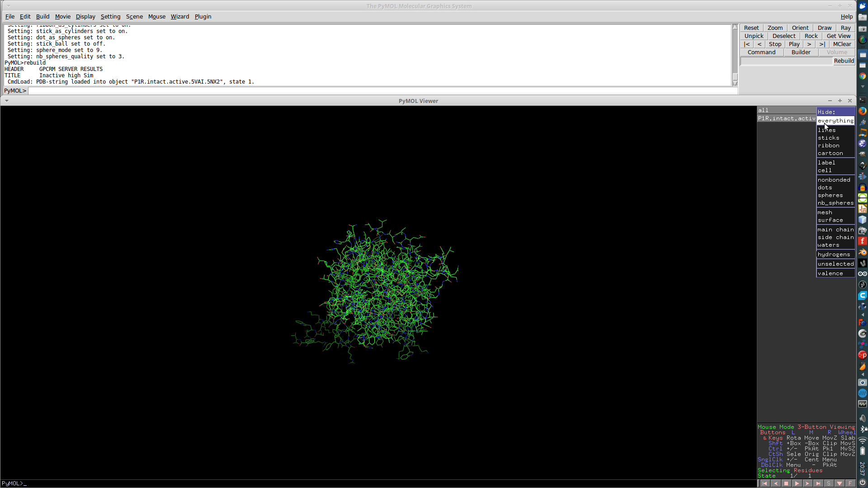Click the Ray render button
Image resolution: width=868 pixels, height=488 pixels.
(845, 28)
